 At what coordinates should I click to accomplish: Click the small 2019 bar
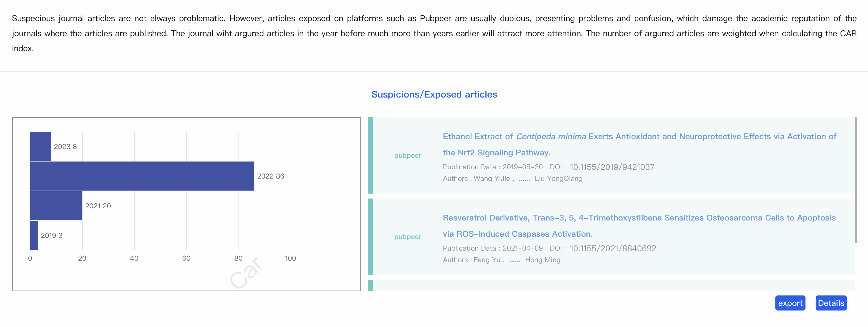pos(34,235)
